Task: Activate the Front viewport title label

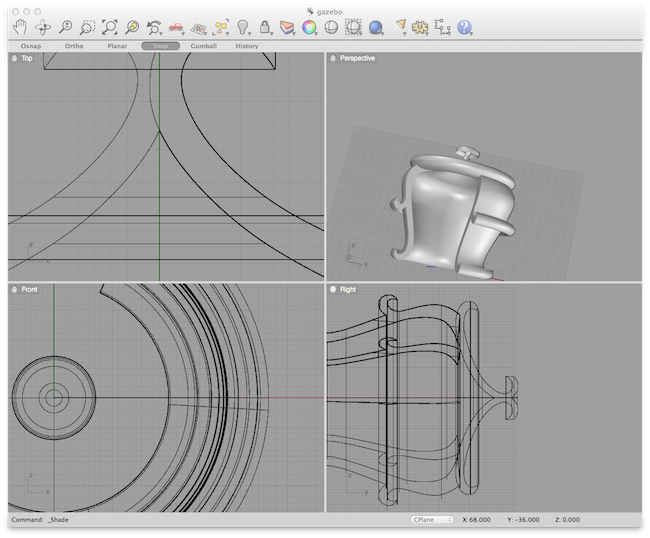Action: click(29, 289)
